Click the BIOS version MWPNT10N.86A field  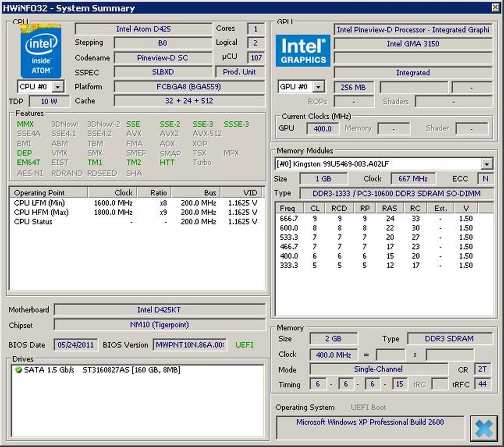click(190, 345)
